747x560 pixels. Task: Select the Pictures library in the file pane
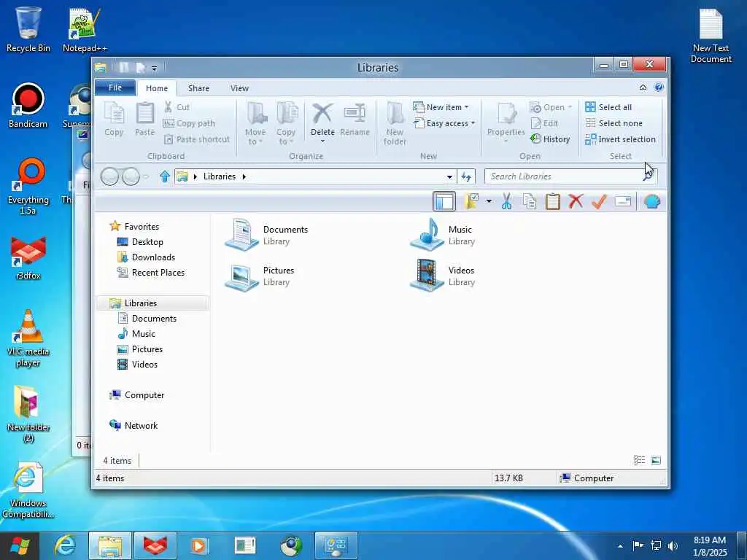[x=260, y=276]
